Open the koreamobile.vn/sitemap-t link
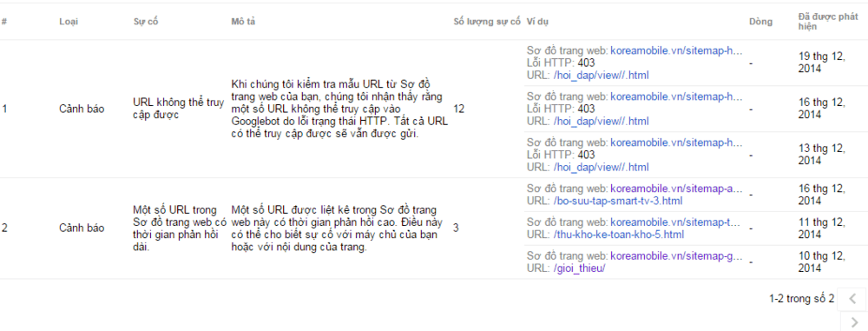The height and width of the screenshot is (331, 868). click(x=675, y=223)
